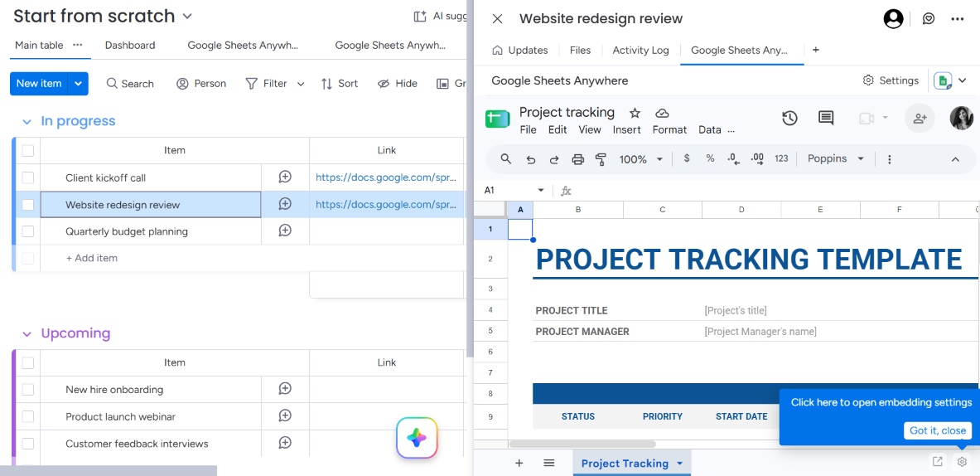Click the print icon in Sheets toolbar

577,159
